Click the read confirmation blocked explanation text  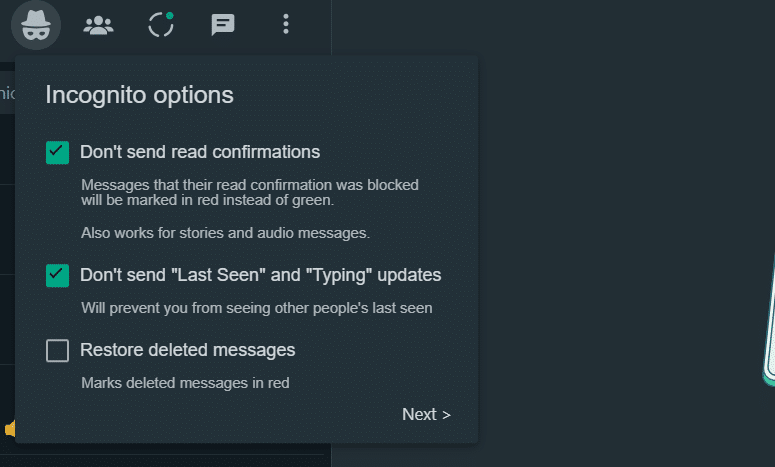coord(250,192)
